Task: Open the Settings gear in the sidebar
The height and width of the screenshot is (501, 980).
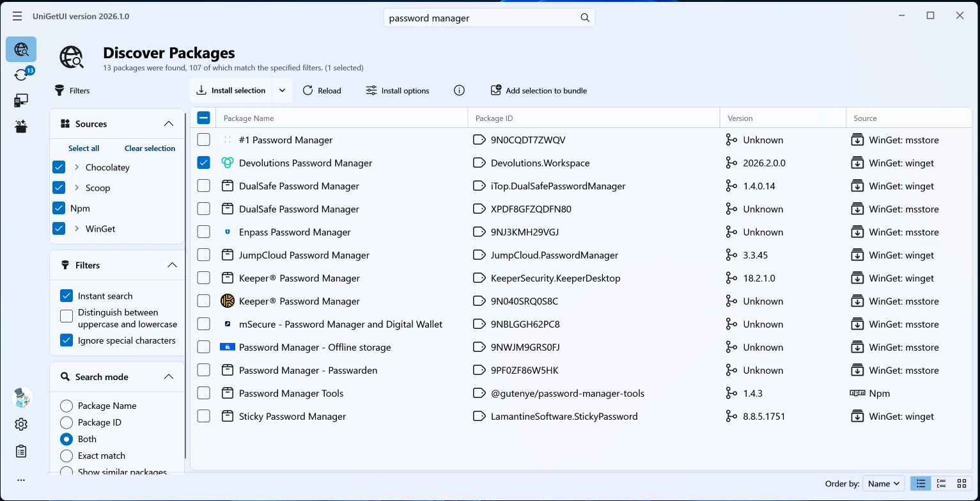Action: pyautogui.click(x=21, y=424)
